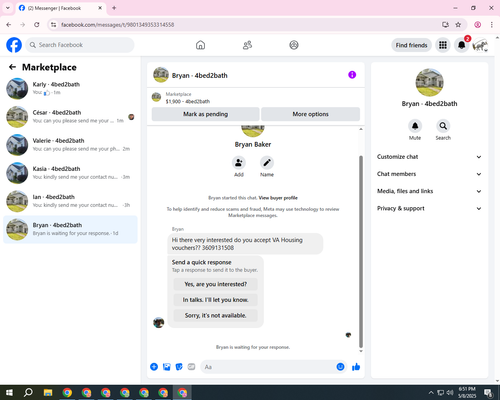Send quick reply "Yes, are you interested?"
The height and width of the screenshot is (400, 500).
[x=215, y=284]
